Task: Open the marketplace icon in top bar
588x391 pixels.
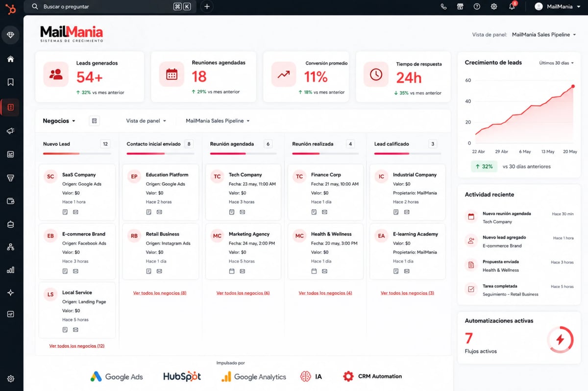Action: [x=460, y=7]
